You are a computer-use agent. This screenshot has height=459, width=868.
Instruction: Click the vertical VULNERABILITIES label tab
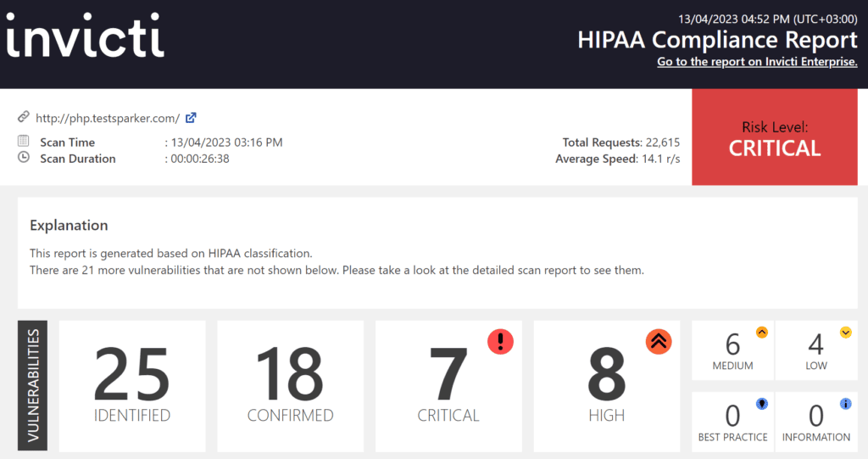(x=32, y=386)
